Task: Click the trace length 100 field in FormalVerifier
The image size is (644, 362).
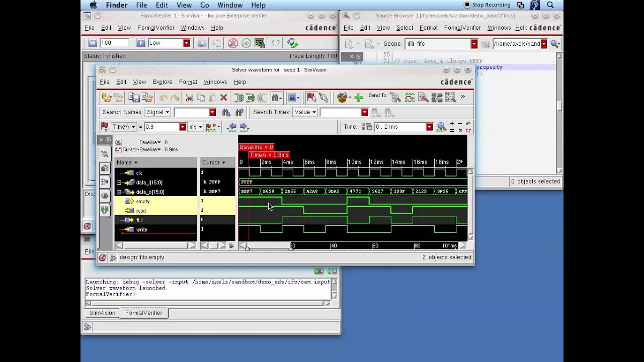Action: [x=113, y=43]
